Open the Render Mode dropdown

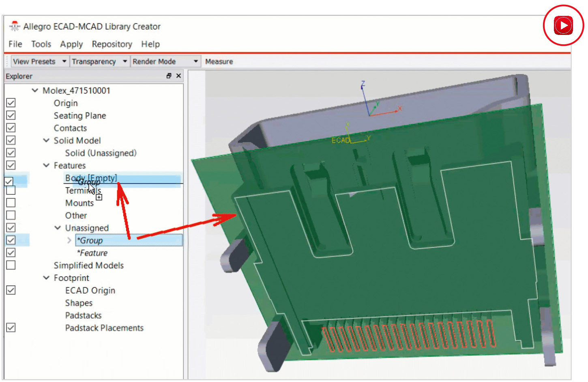[x=165, y=61]
